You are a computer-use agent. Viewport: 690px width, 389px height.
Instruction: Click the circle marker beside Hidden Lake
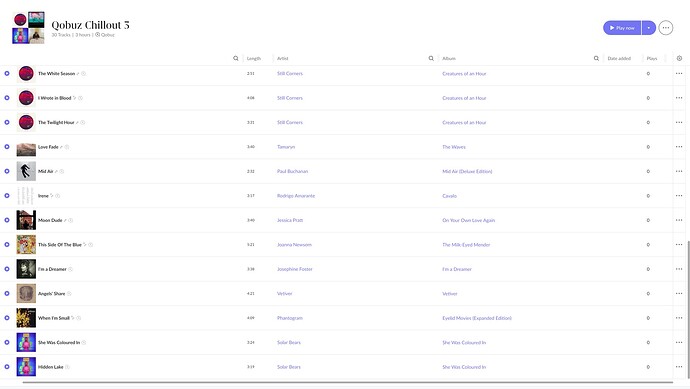[x=7, y=367]
